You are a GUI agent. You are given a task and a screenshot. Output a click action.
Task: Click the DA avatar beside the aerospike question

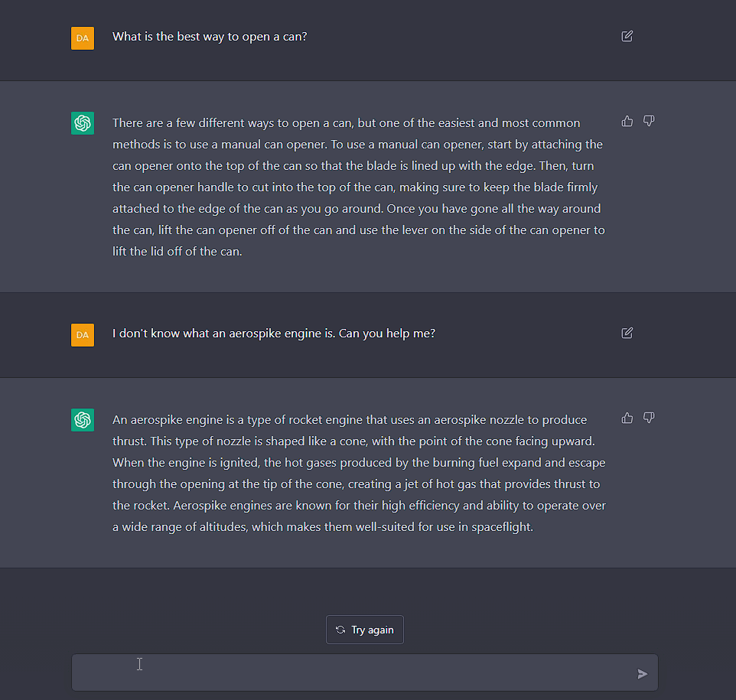coord(83,335)
